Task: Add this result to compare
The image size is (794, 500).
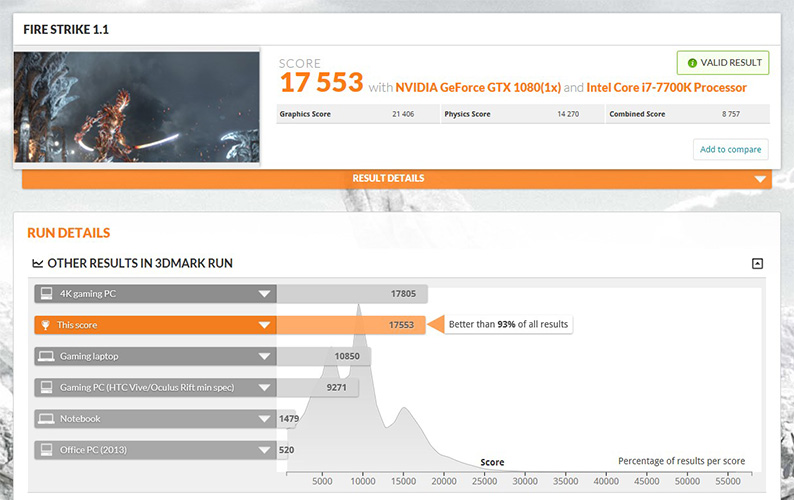Action: [730, 149]
